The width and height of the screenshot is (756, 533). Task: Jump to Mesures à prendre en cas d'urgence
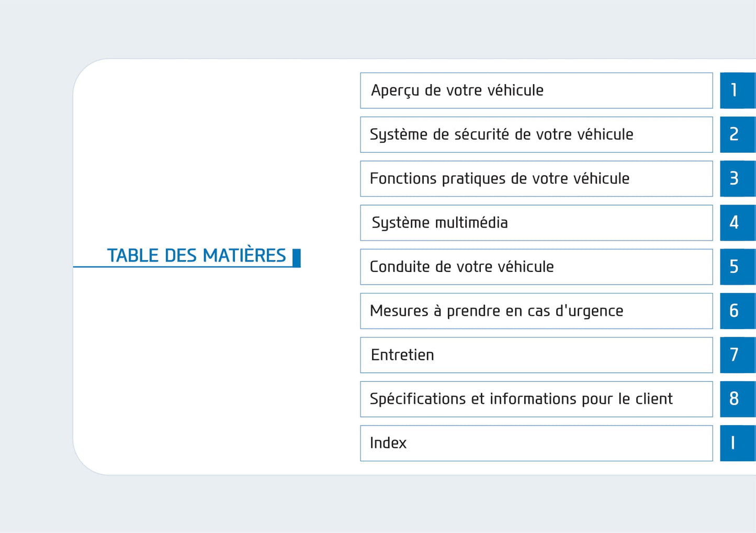click(x=536, y=311)
